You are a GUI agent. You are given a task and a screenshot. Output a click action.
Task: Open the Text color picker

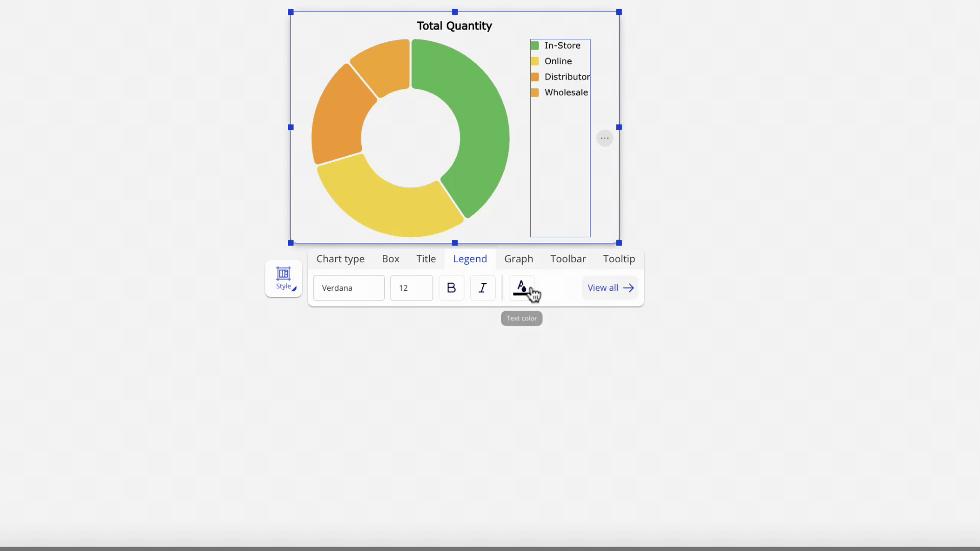[x=521, y=288]
